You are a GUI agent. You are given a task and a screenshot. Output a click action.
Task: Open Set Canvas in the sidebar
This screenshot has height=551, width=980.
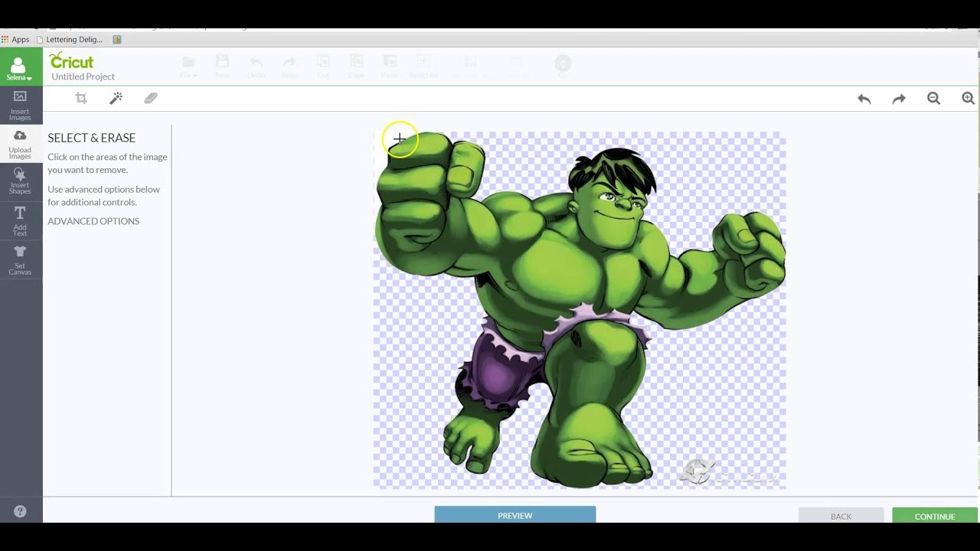[x=21, y=259]
